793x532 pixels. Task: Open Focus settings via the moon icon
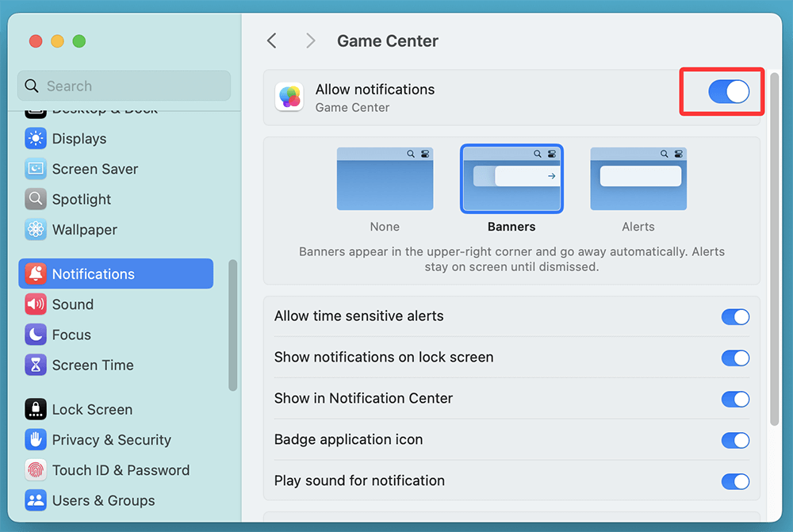35,335
